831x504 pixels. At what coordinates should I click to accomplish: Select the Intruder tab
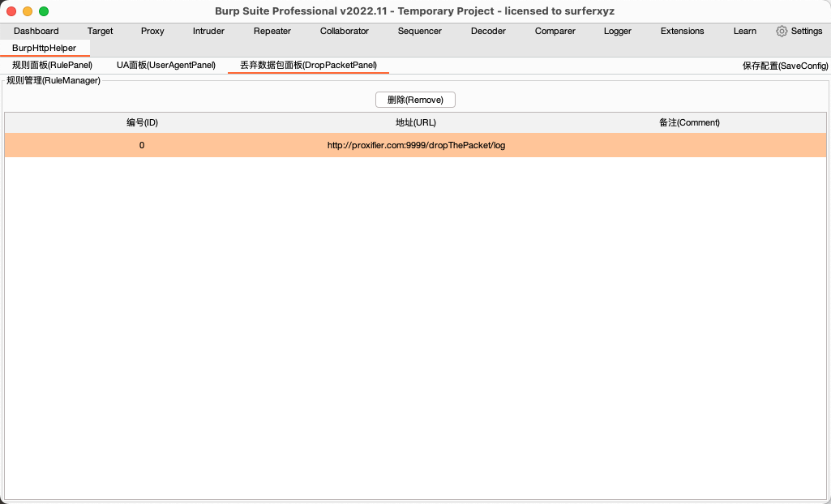point(208,32)
